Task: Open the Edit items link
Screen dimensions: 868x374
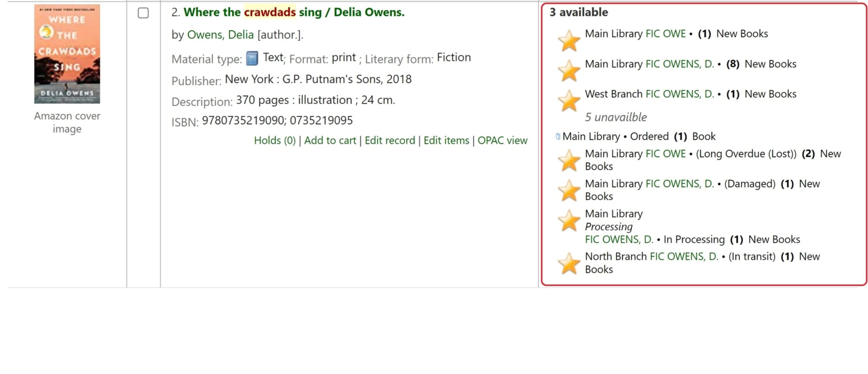Action: (x=446, y=140)
